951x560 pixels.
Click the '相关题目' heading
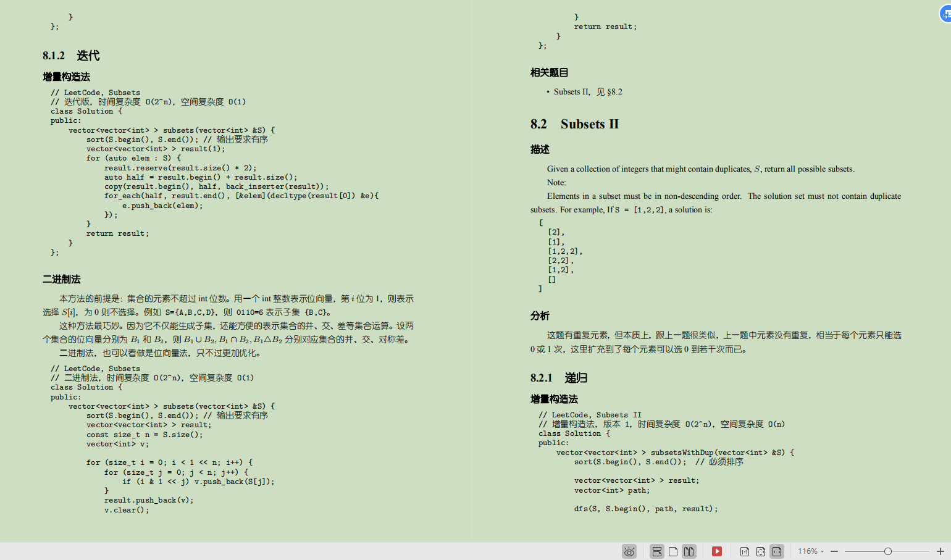[549, 72]
